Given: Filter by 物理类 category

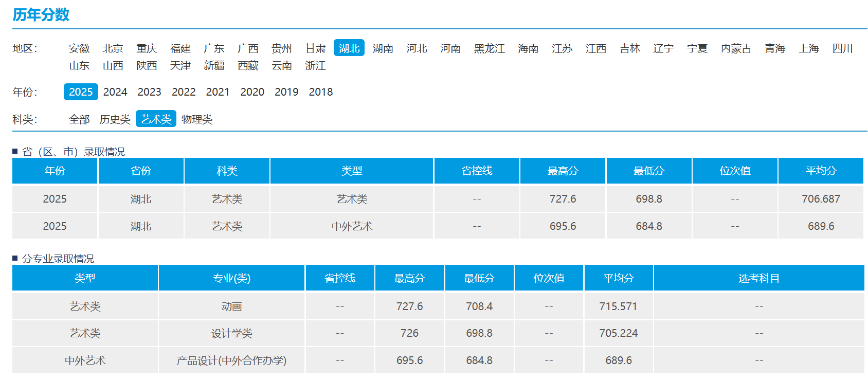Looking at the screenshot, I should [x=197, y=119].
